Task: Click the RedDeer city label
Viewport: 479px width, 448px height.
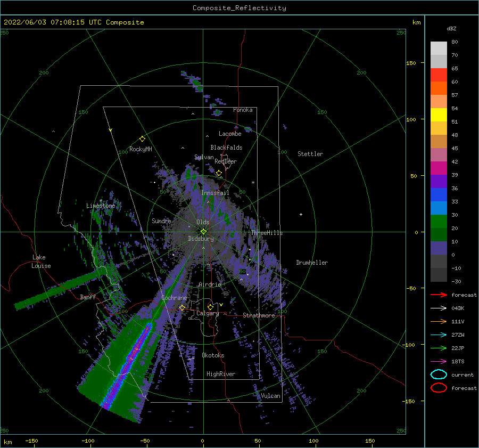Action: tap(226, 161)
